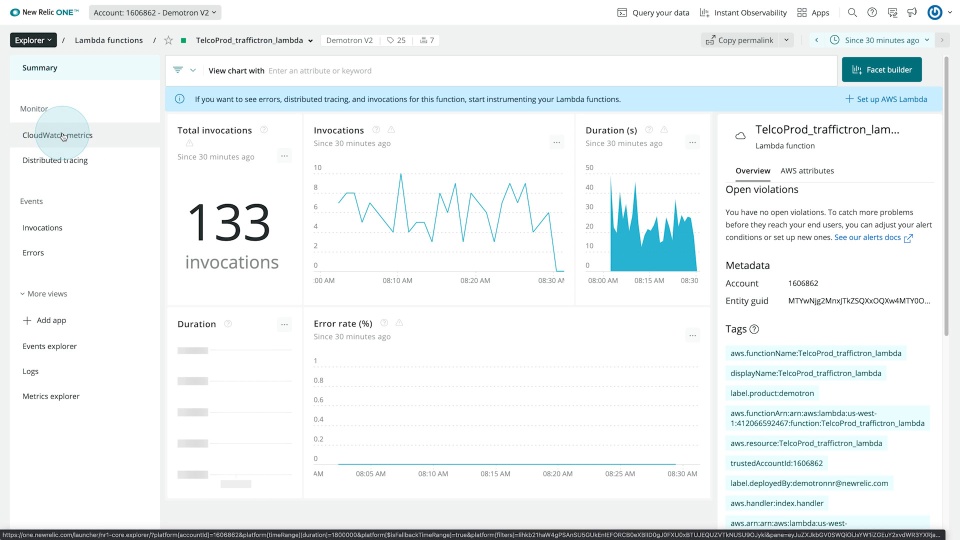Switch to the Overview tab
Screen dimensions: 960x540
pos(752,171)
